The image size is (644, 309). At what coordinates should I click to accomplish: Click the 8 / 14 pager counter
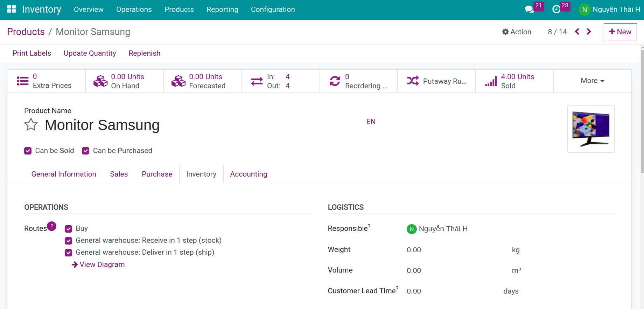pyautogui.click(x=557, y=32)
